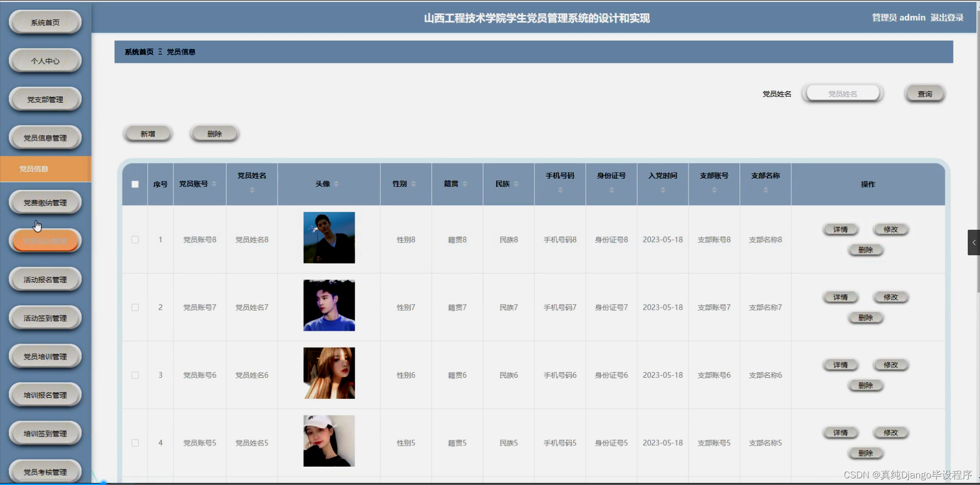
Task: Sort table by 民族 column arrows
Action: point(516,184)
